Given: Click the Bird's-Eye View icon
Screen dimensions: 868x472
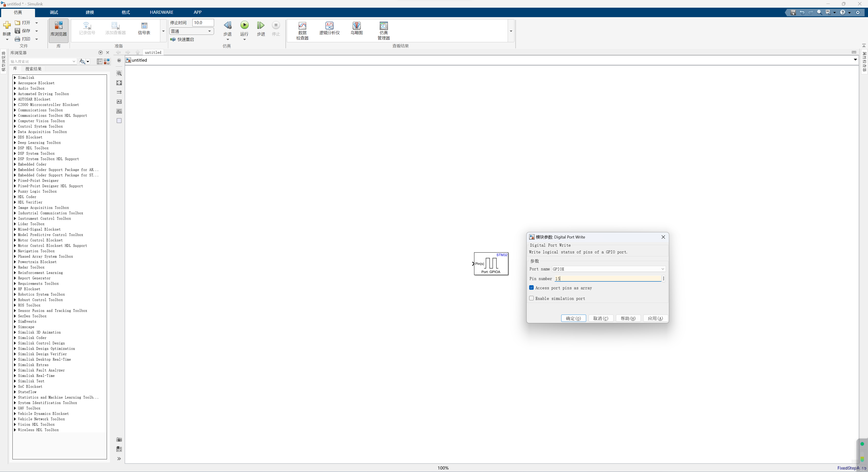Looking at the screenshot, I should point(356,26).
